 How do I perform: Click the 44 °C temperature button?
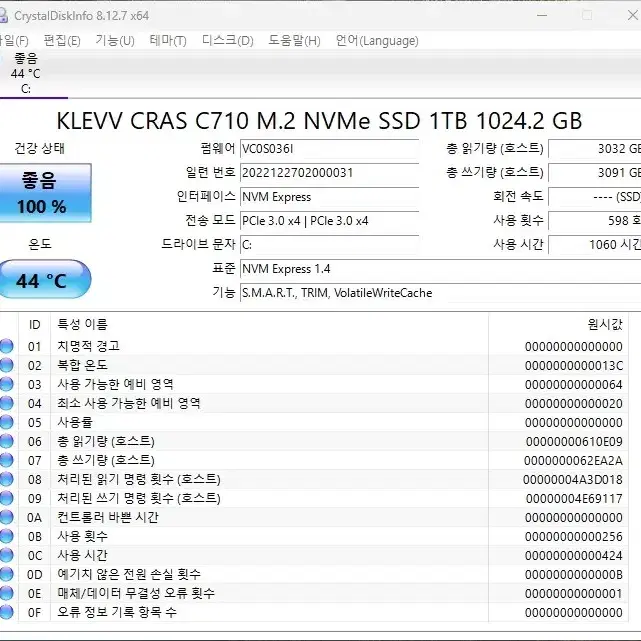(x=45, y=280)
